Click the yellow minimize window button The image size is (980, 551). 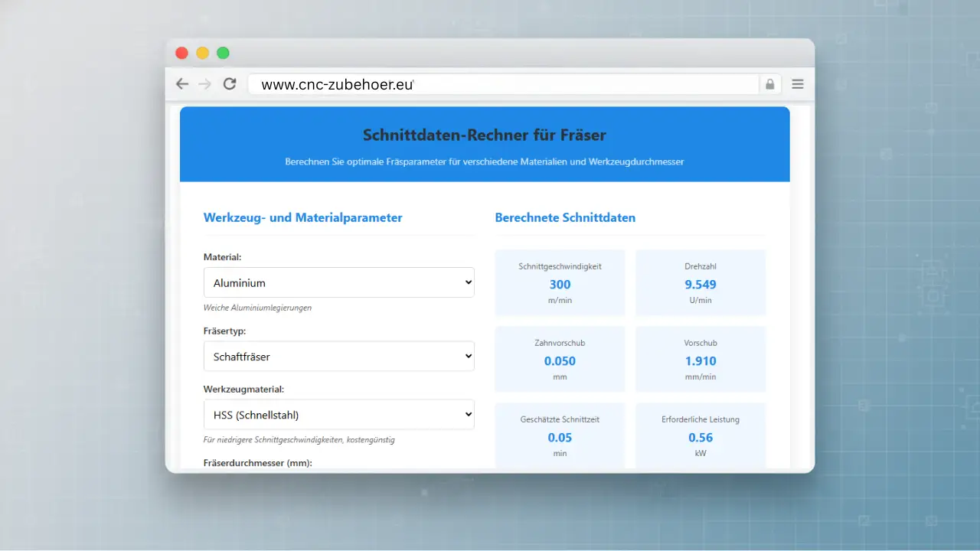[x=202, y=53]
